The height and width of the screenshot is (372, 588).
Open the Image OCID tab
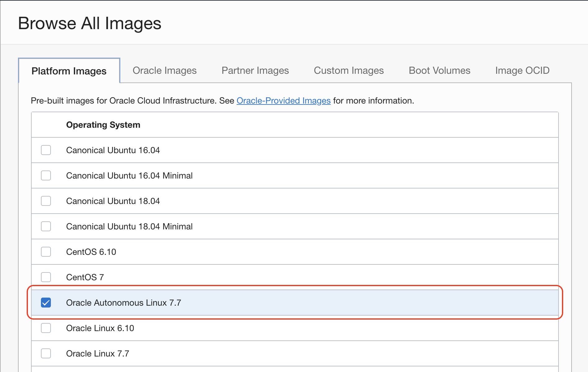522,70
